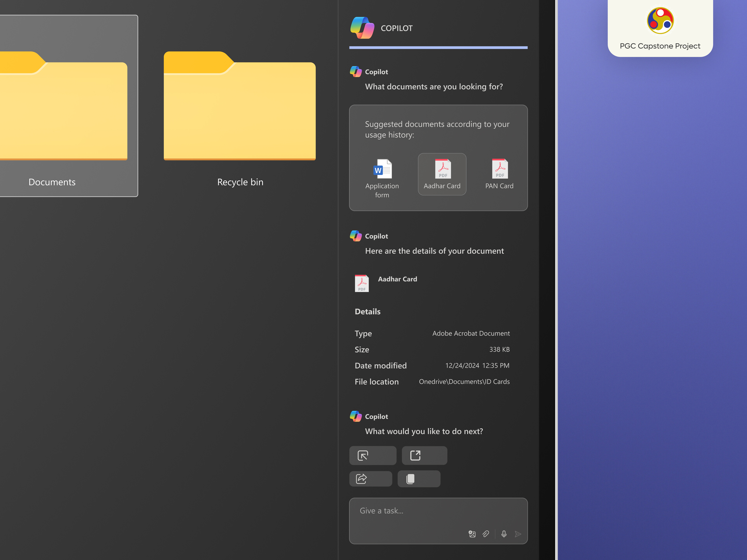The image size is (747, 560).
Task: Click the add image icon in task box
Action: (x=472, y=534)
